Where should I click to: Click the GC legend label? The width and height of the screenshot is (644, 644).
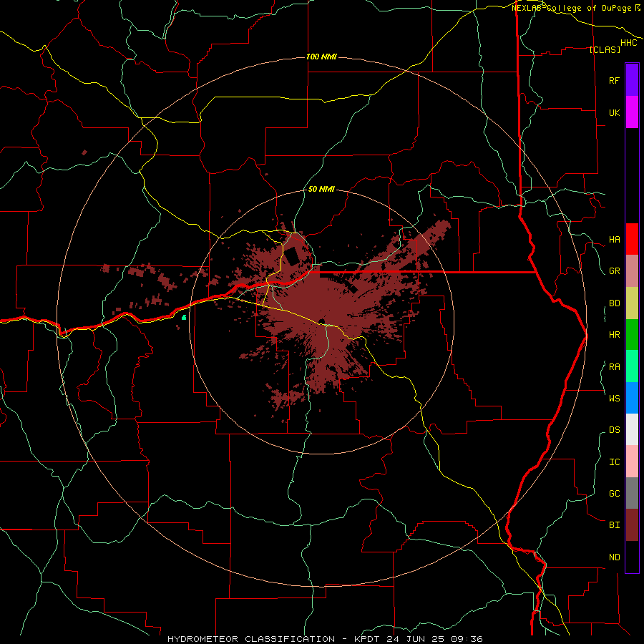pos(614,494)
